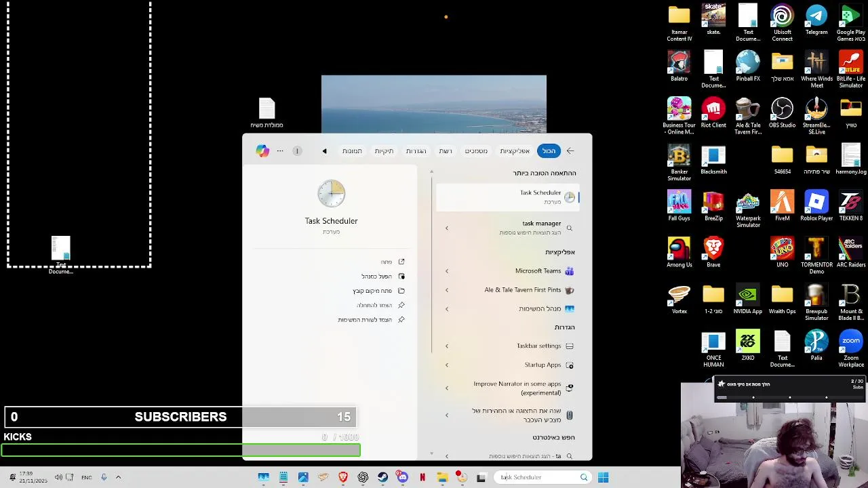The image size is (868, 488).
Task: Expand the 'task manager' search suggestion chevron
Action: tap(446, 228)
